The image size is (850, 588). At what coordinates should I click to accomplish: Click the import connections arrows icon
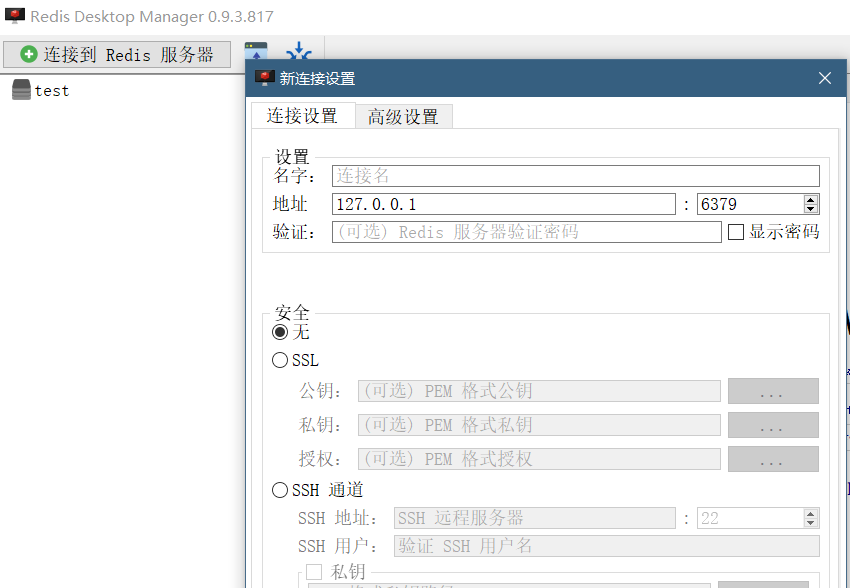[299, 51]
